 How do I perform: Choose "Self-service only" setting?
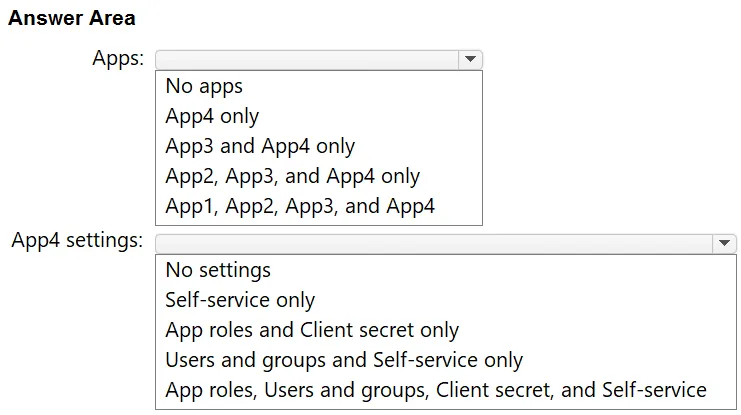(x=240, y=300)
